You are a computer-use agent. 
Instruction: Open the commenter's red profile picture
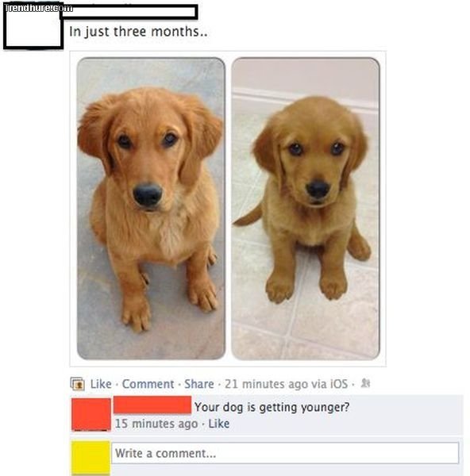pyautogui.click(x=91, y=414)
